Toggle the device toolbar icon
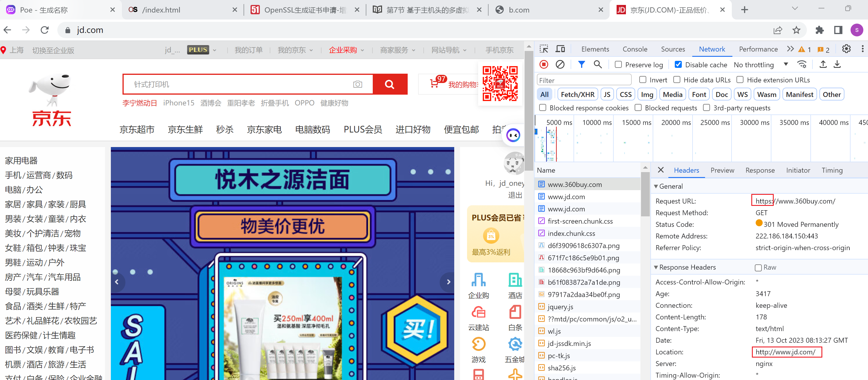 [560, 49]
